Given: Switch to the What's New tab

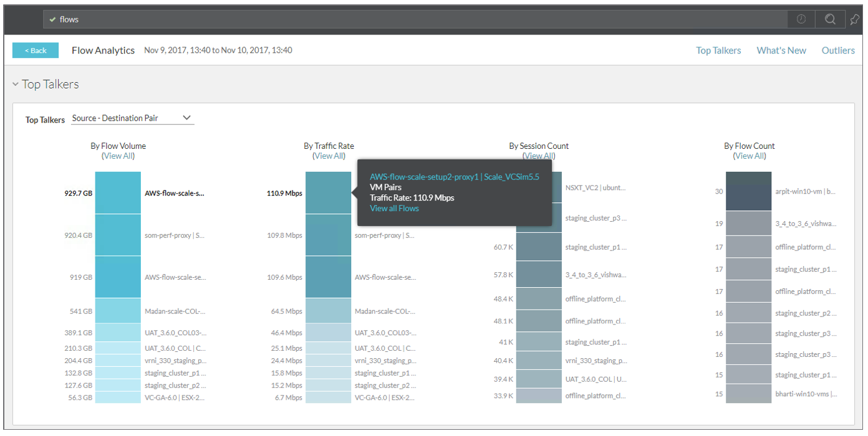Looking at the screenshot, I should click(x=781, y=50).
